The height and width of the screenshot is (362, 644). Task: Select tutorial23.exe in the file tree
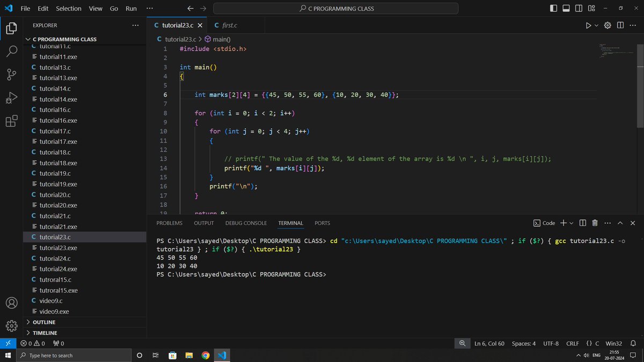[x=85, y=248]
